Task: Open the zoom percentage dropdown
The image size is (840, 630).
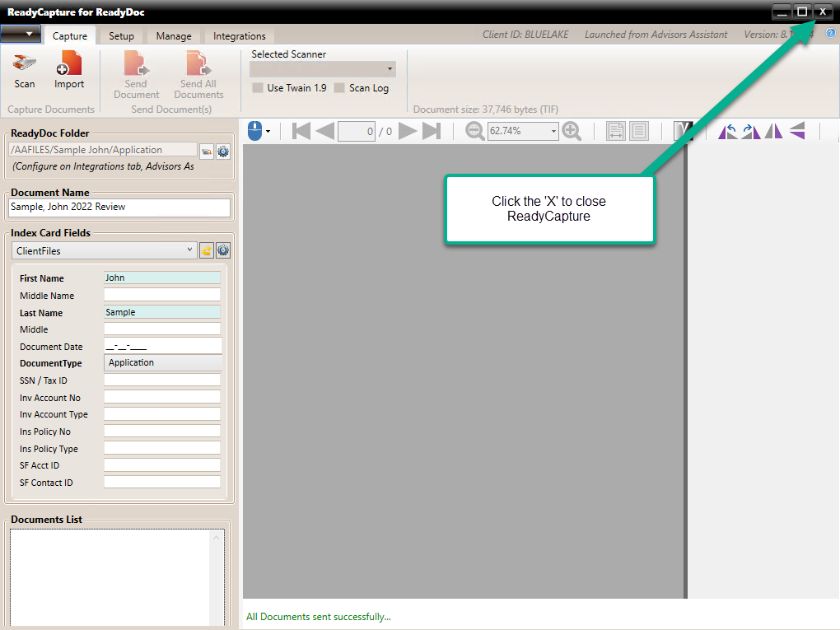Action: coord(553,131)
